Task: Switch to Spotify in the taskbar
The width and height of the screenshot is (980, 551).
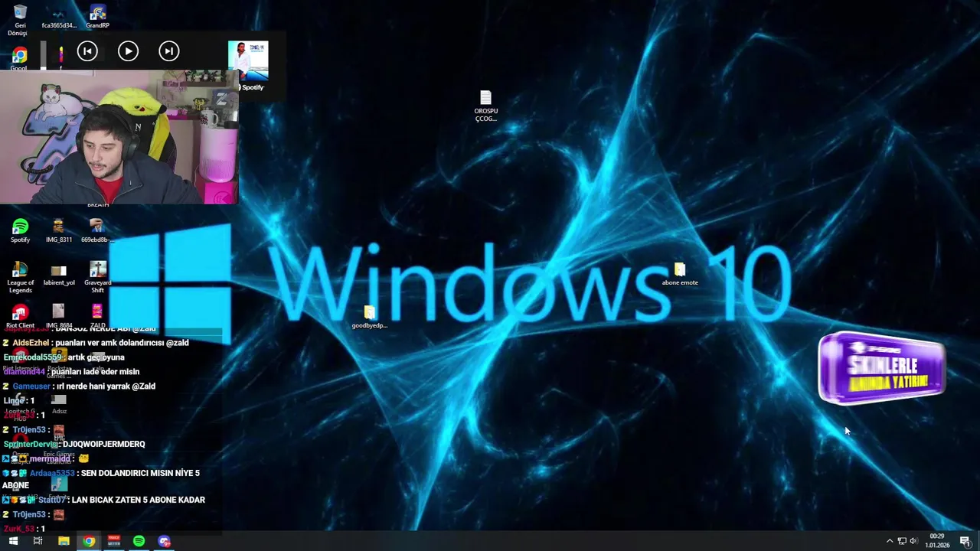Action: (139, 541)
